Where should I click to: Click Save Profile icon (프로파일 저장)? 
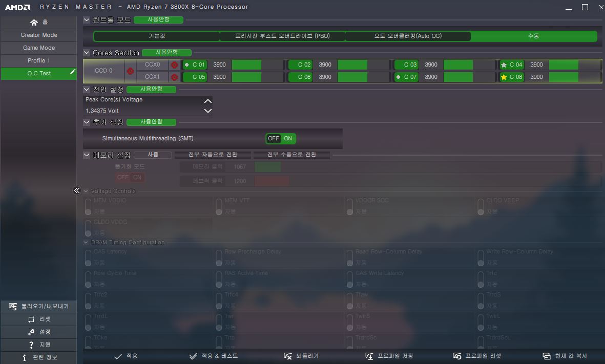(x=369, y=356)
